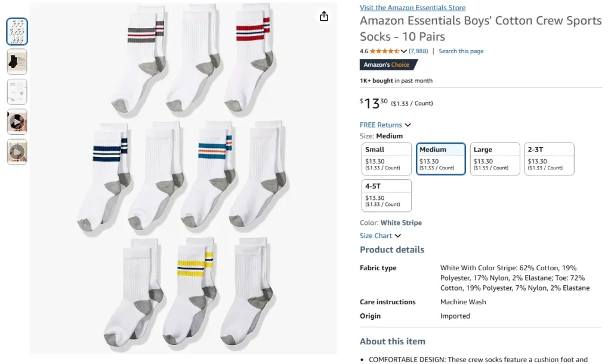Click the selected Medium size box

[x=440, y=158]
